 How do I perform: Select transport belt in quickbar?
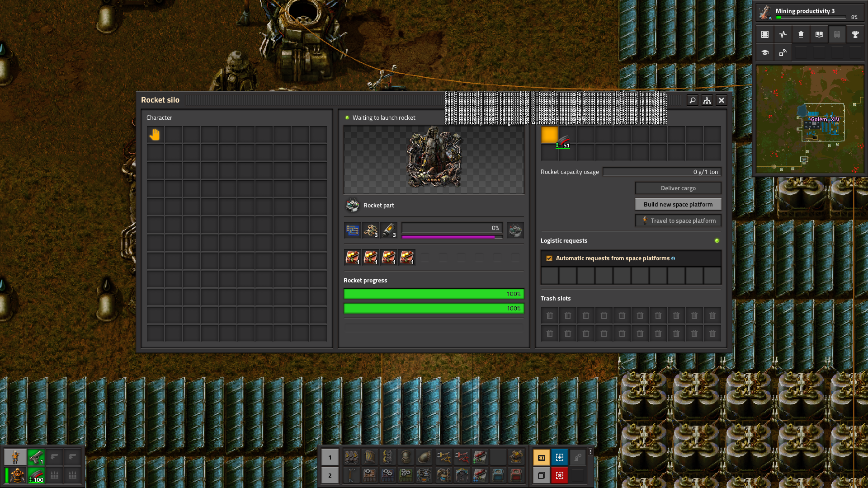[352, 457]
